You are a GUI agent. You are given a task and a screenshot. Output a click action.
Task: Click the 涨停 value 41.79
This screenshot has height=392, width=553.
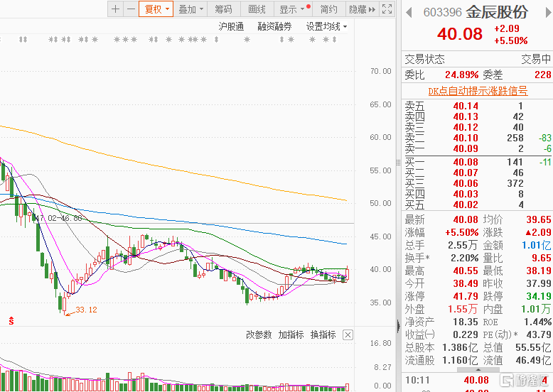pyautogui.click(x=466, y=296)
